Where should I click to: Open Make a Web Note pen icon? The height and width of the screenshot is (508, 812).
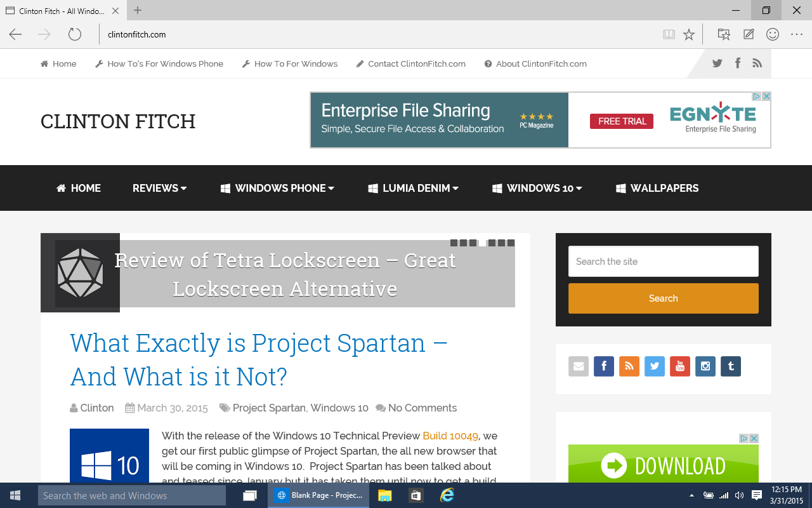click(x=749, y=34)
